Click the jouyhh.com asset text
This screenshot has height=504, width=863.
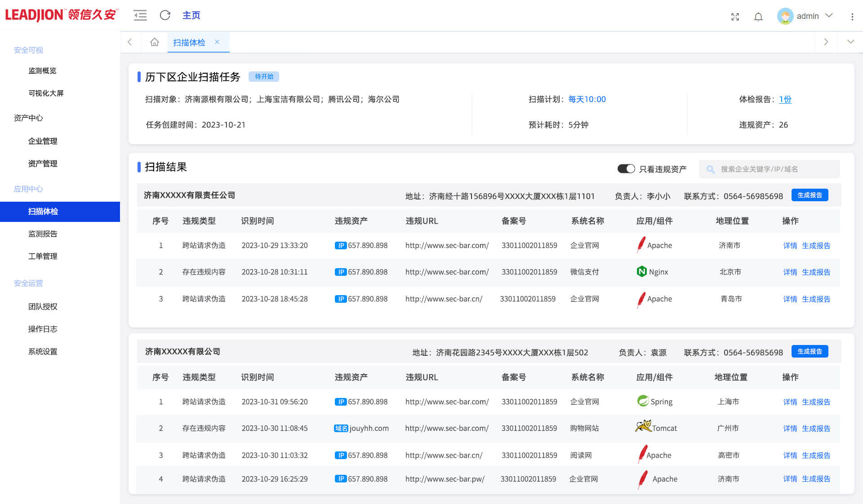(x=369, y=428)
